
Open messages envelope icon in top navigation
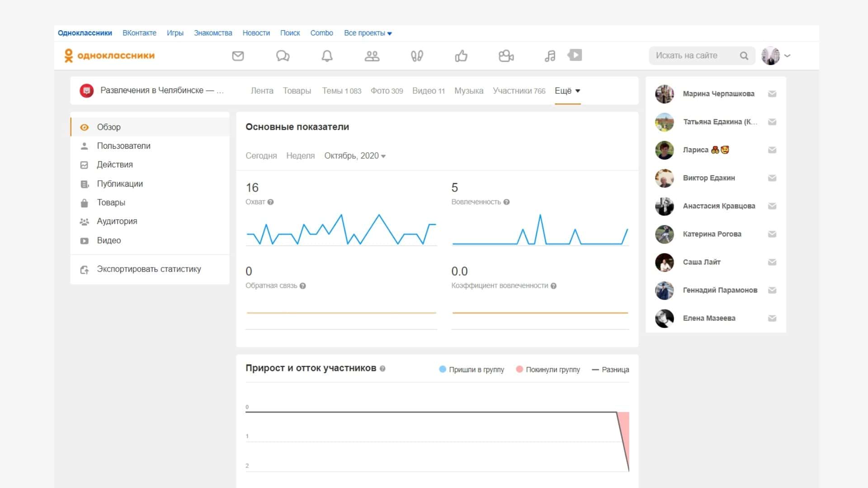(238, 56)
